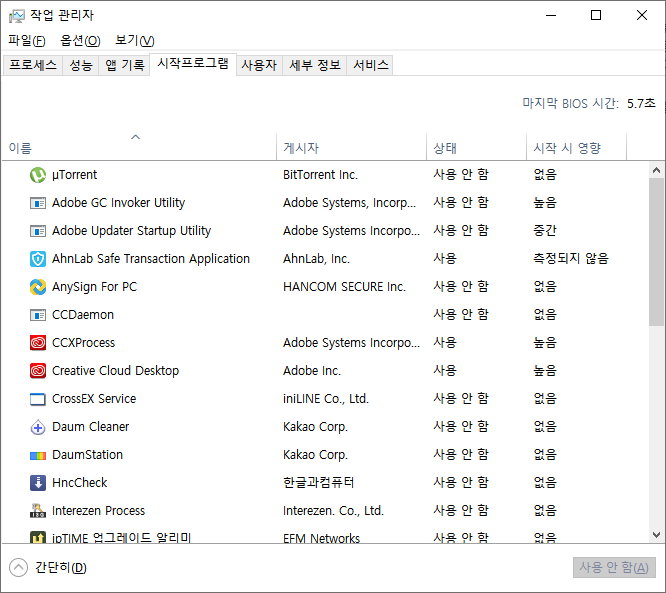This screenshot has width=666, height=593.
Task: Click AhnLab row 사용 status
Action: [445, 259]
